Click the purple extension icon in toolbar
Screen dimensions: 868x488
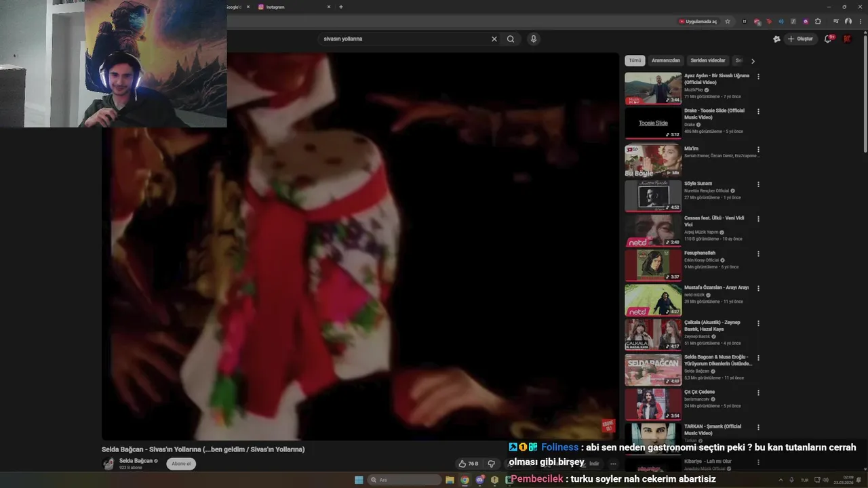[806, 21]
